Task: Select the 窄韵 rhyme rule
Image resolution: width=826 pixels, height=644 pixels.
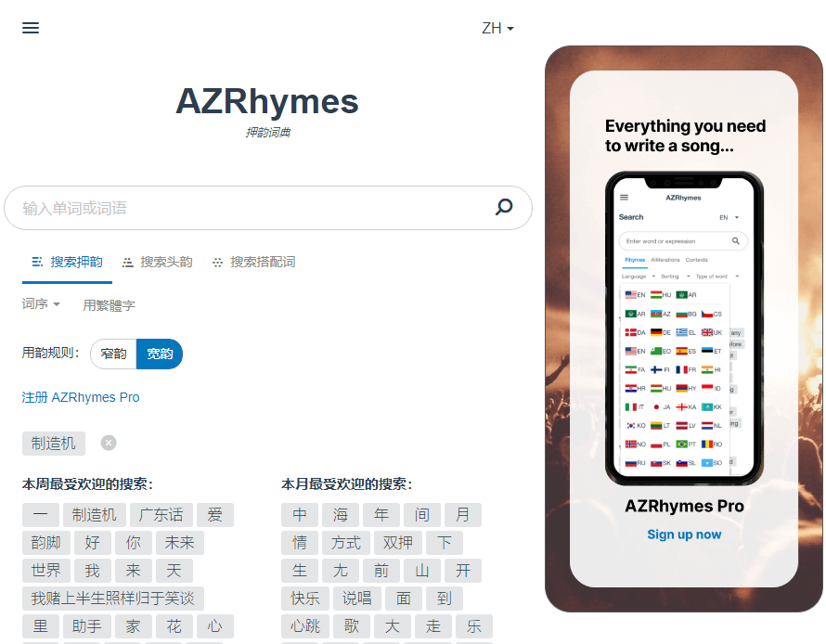Action: (x=114, y=354)
